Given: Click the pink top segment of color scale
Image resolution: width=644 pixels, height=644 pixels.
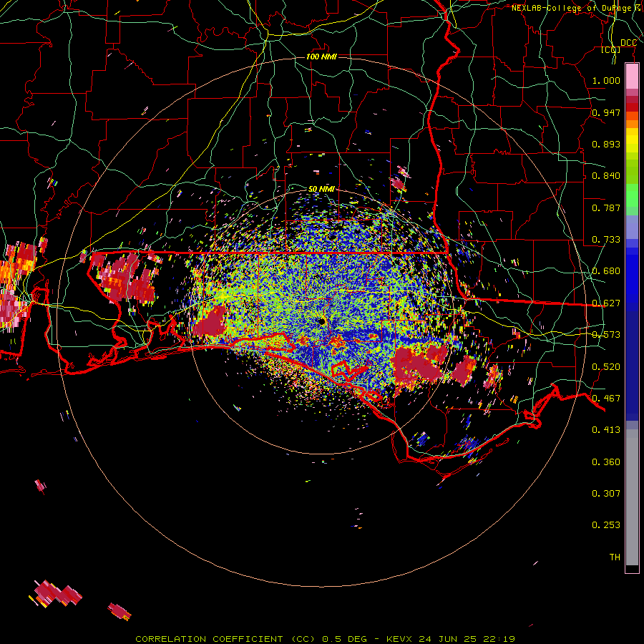Looking at the screenshot, I should pos(632,77).
